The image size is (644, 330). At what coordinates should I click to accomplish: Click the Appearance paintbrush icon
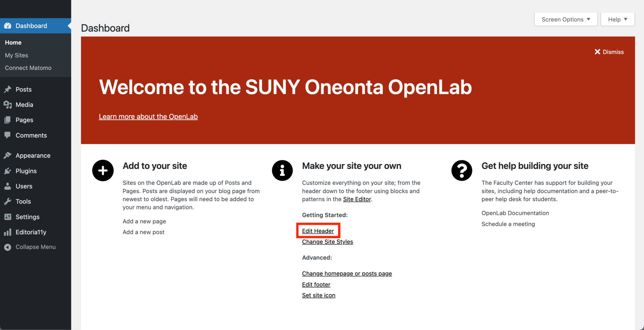(x=8, y=155)
